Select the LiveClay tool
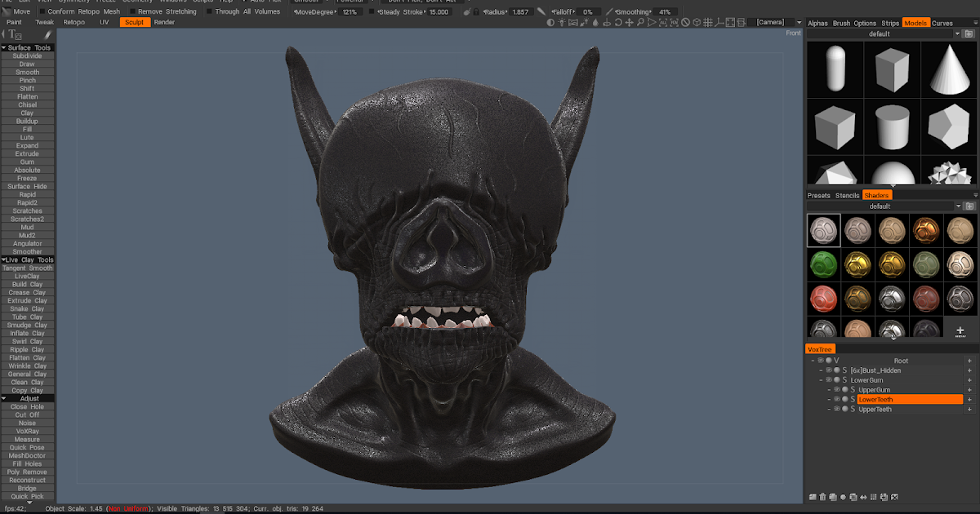 pyautogui.click(x=27, y=276)
